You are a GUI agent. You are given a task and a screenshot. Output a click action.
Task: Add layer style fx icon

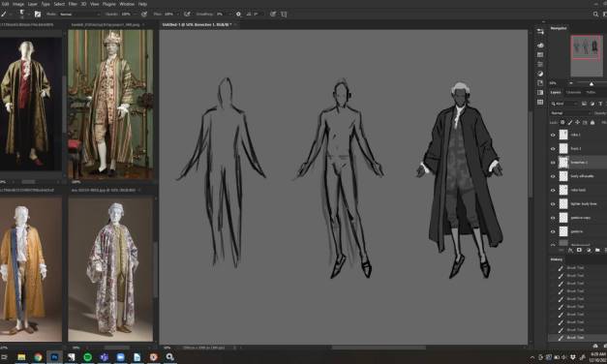(x=570, y=250)
